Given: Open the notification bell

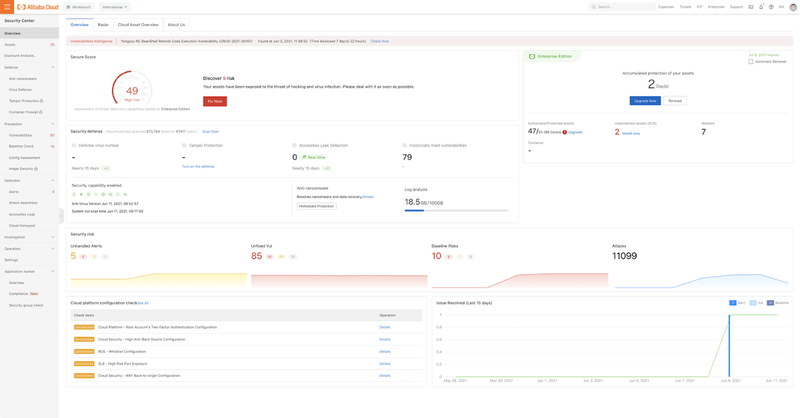Looking at the screenshot, I should (x=761, y=7).
